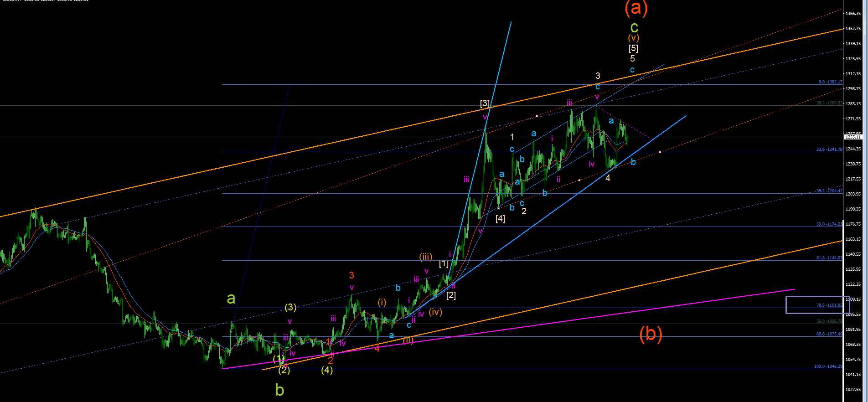Click the 50.0 -1086.78 Fibonacci level label
Screen dimensions: 868x402
(x=829, y=321)
